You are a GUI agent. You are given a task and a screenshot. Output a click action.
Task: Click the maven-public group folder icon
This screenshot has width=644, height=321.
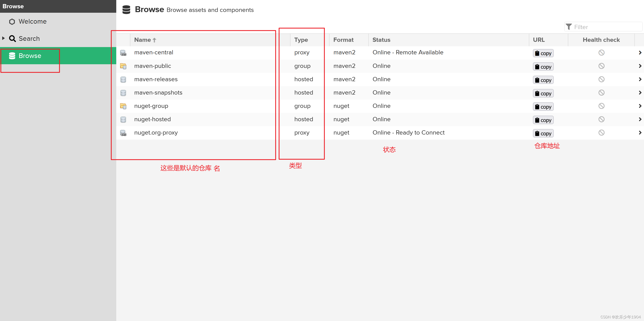click(123, 66)
